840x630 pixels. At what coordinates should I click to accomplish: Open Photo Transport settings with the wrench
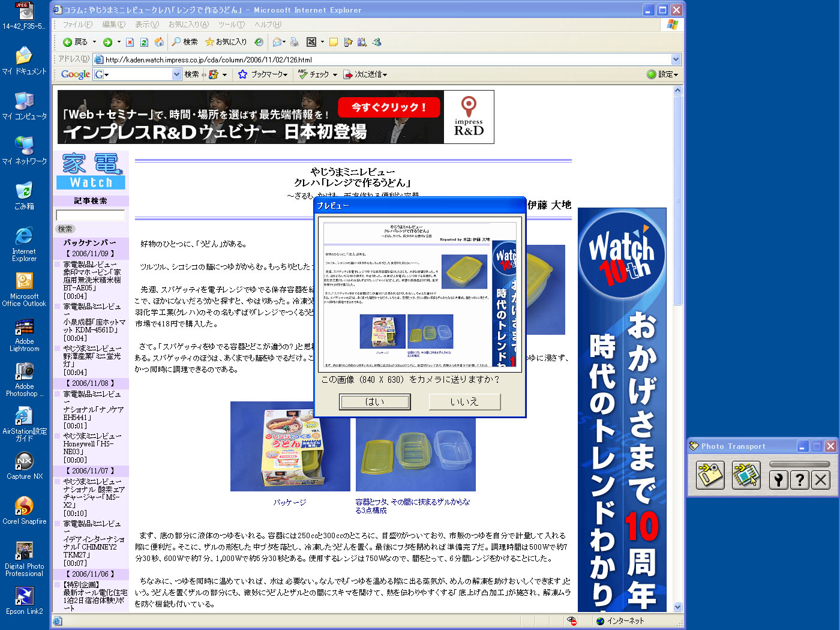pos(778,479)
